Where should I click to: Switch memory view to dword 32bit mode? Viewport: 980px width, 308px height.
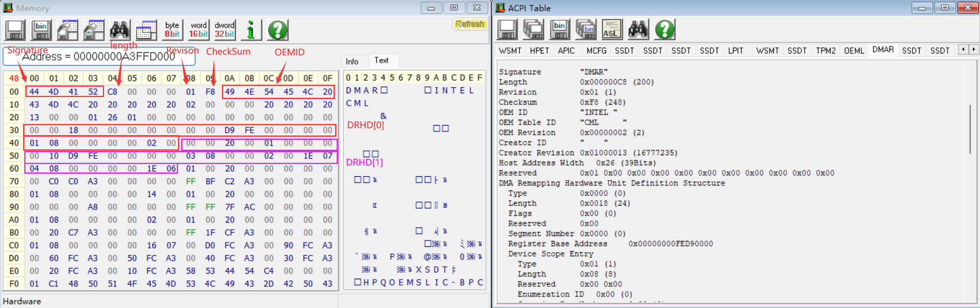pos(225,30)
